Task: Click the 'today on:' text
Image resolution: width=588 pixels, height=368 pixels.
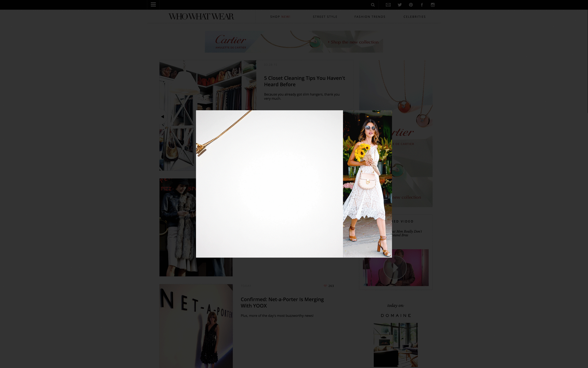Action: click(395, 305)
